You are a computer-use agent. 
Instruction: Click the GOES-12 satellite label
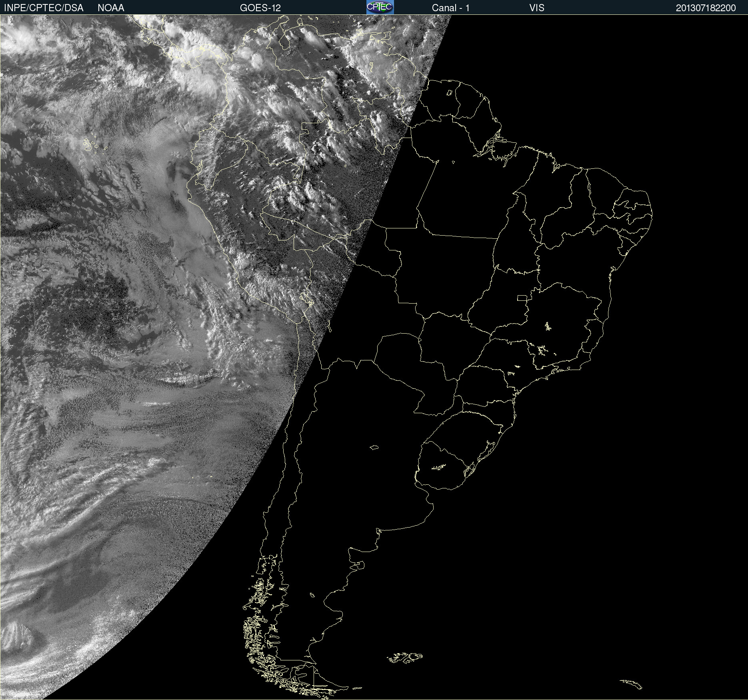click(260, 8)
